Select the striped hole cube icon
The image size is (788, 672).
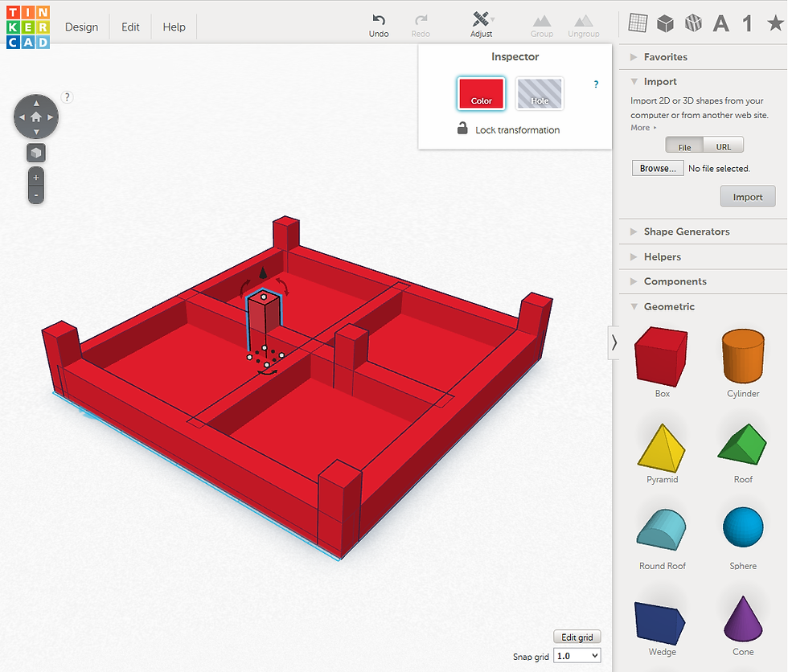pyautogui.click(x=693, y=23)
